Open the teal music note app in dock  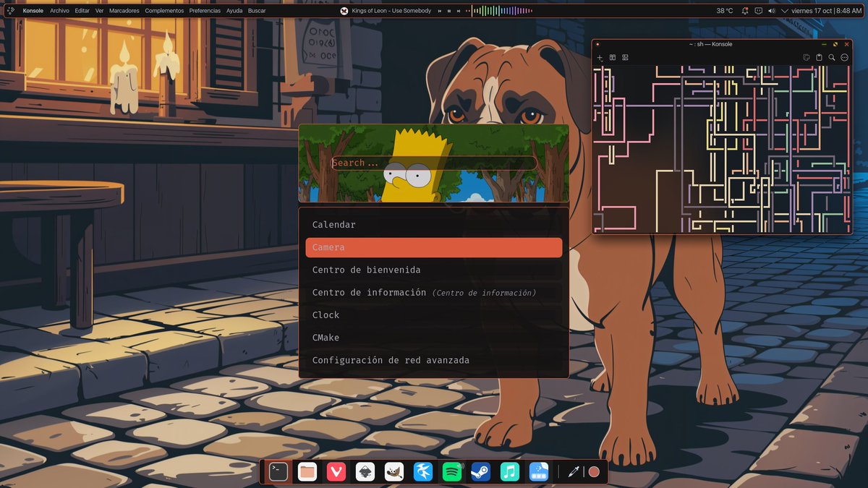click(x=510, y=472)
